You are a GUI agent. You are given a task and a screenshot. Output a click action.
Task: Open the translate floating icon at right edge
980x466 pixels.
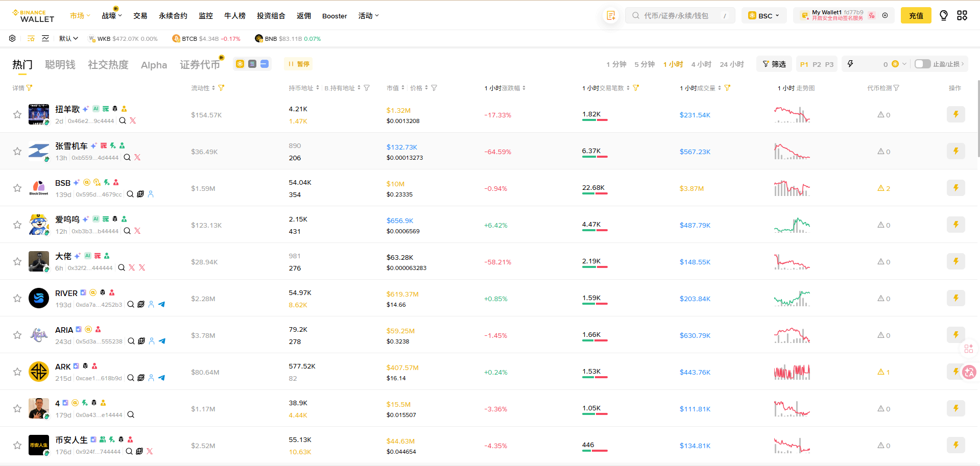click(x=969, y=373)
